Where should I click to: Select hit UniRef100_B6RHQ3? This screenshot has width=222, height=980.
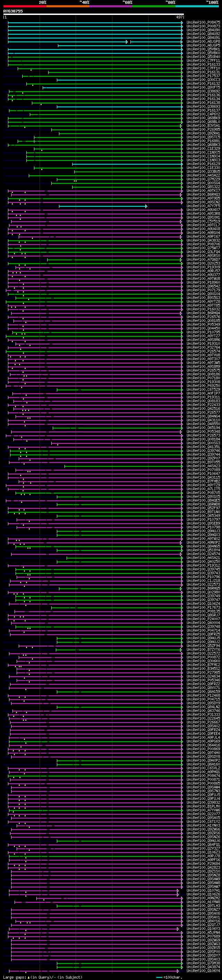pyautogui.click(x=203, y=194)
